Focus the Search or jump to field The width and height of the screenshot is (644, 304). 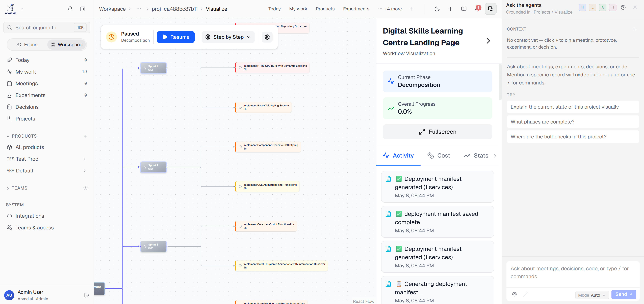[47, 27]
